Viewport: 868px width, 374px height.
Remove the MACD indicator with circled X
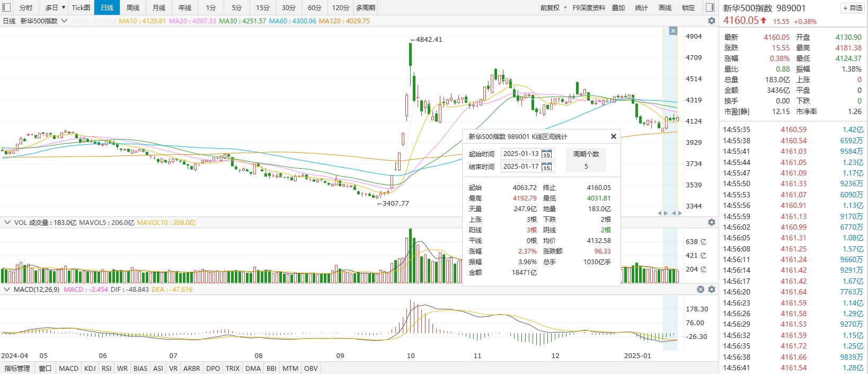click(700, 289)
